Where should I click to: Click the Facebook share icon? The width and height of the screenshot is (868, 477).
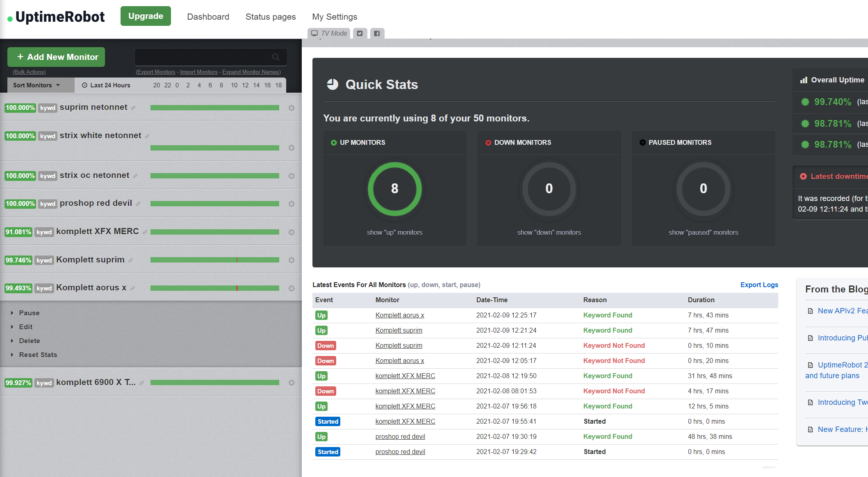[377, 33]
